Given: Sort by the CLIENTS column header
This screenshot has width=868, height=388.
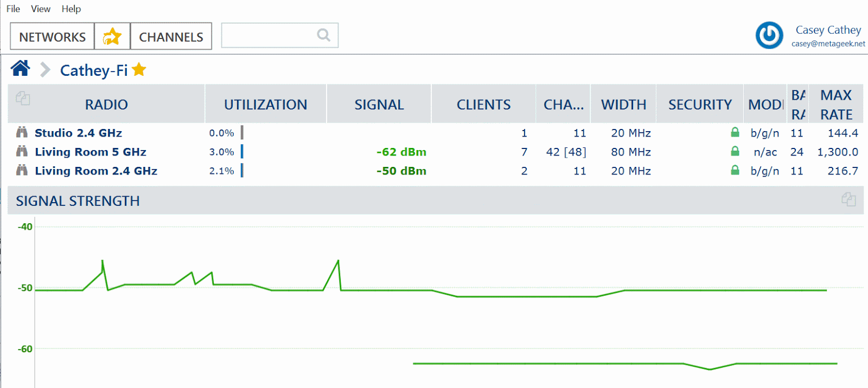Looking at the screenshot, I should point(483,105).
